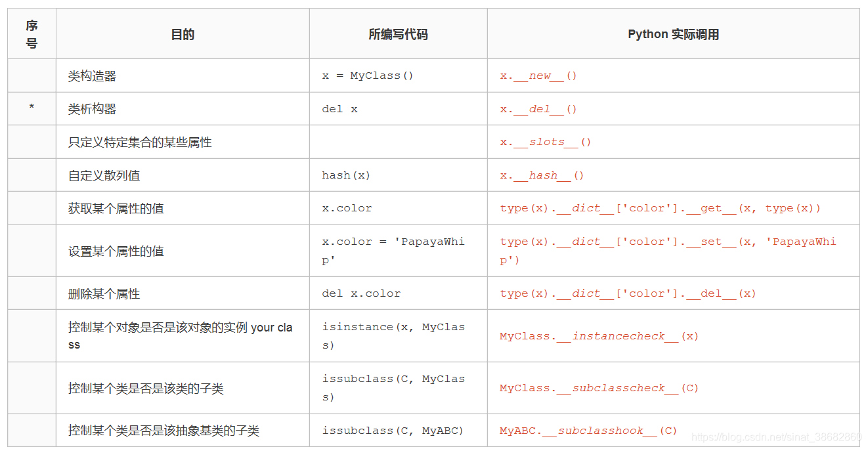
Task: Click MyABC.__subclasshook__(C) cell
Action: (x=673, y=431)
